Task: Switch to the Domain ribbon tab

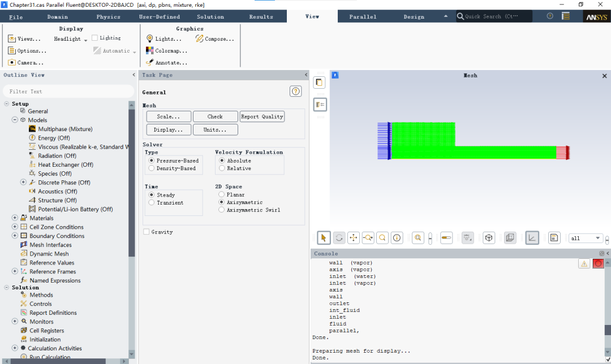Action: [x=58, y=17]
